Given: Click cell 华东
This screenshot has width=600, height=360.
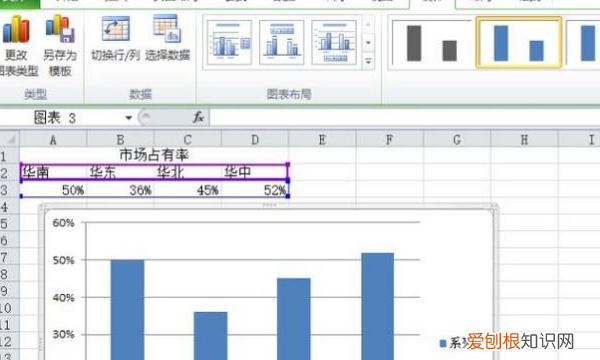Looking at the screenshot, I should 121,172.
